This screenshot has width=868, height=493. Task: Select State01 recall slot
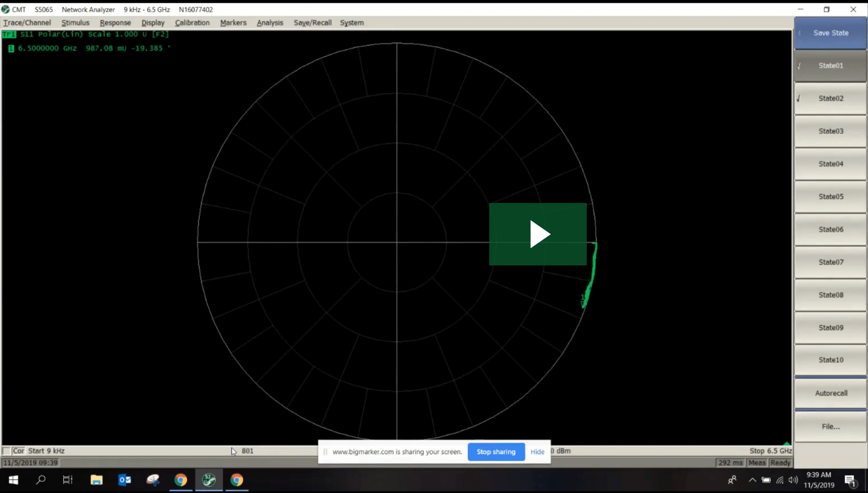coord(831,66)
